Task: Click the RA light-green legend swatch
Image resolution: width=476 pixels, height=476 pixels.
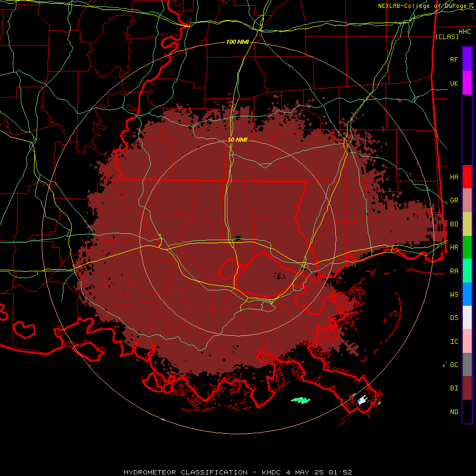Action: pos(467,271)
